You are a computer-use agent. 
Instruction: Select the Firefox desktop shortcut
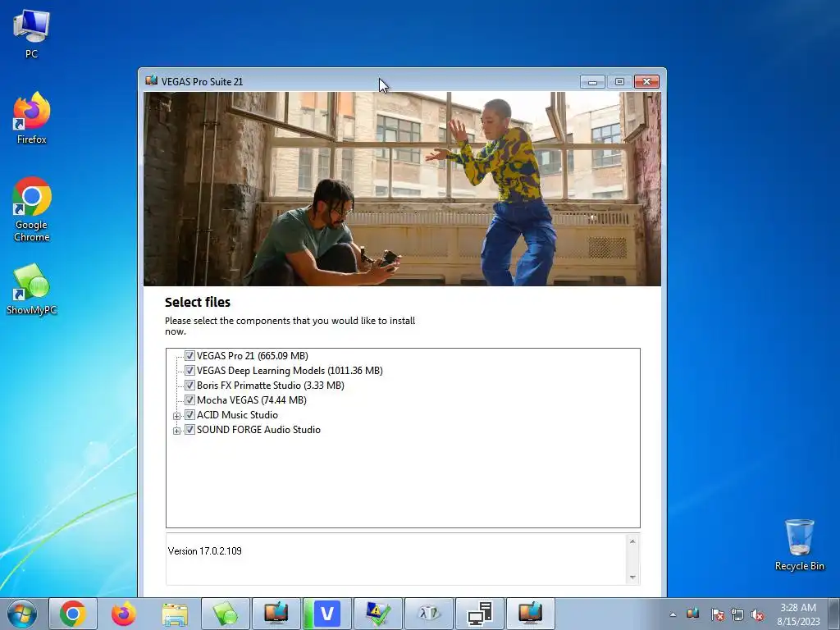[x=32, y=118]
